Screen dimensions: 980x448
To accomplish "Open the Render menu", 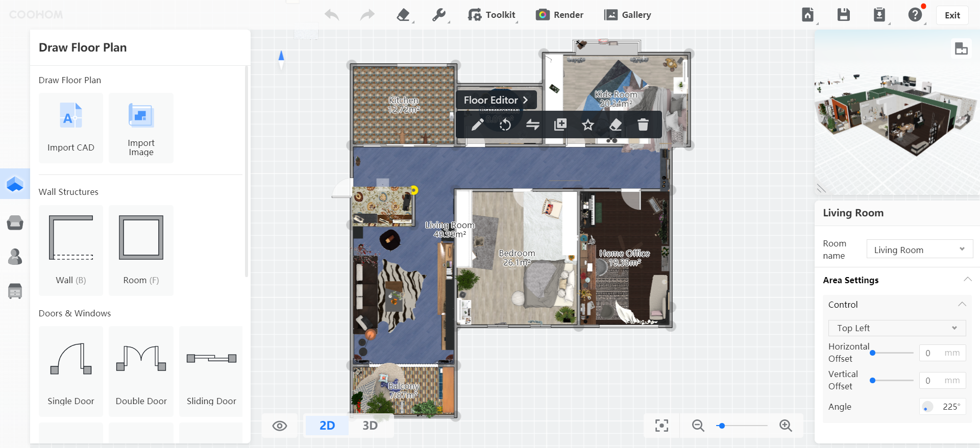I will tap(559, 15).
